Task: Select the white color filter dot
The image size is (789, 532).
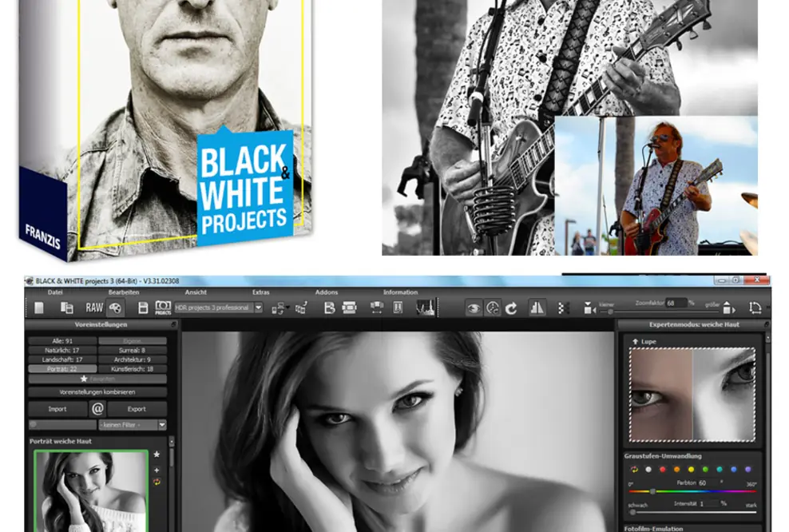Action: pyautogui.click(x=648, y=470)
